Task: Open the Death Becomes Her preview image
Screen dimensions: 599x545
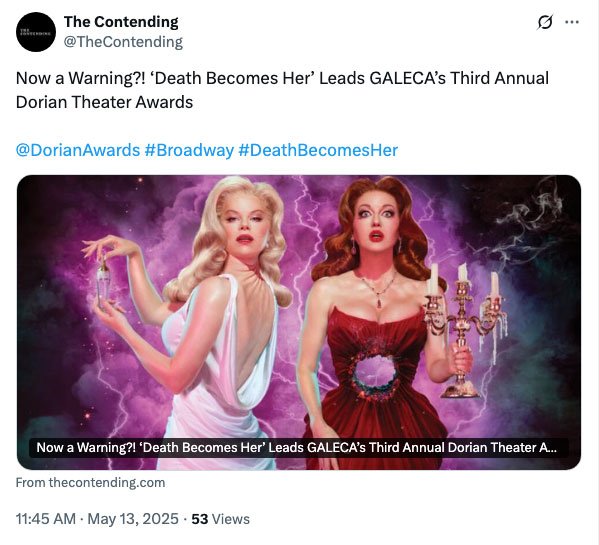Action: 299,322
